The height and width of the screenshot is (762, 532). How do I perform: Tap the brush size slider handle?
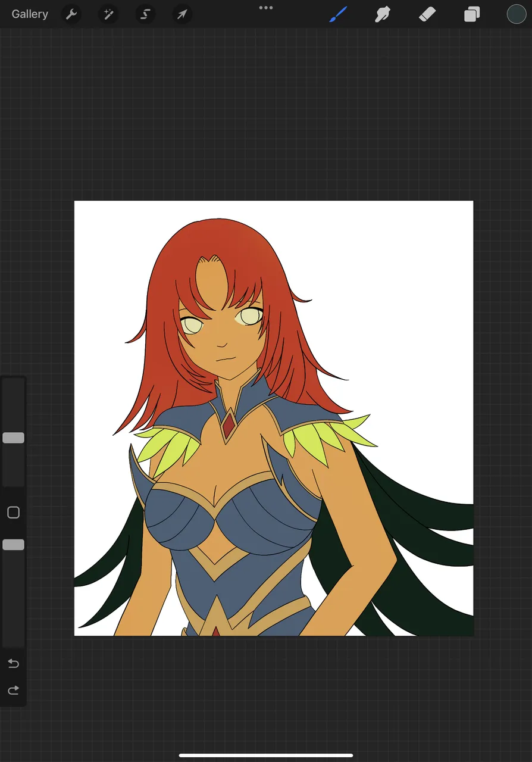coord(13,438)
